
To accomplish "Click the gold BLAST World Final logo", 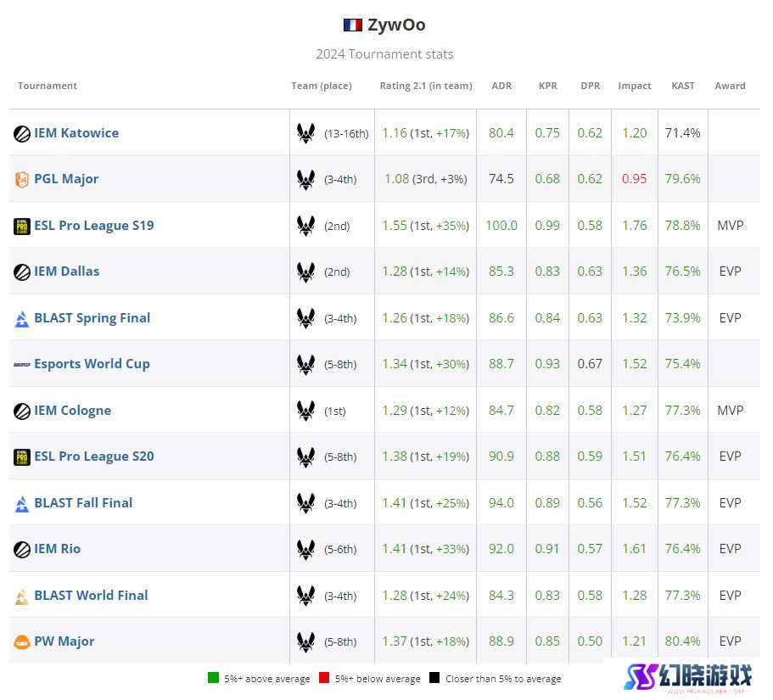I will (22, 596).
